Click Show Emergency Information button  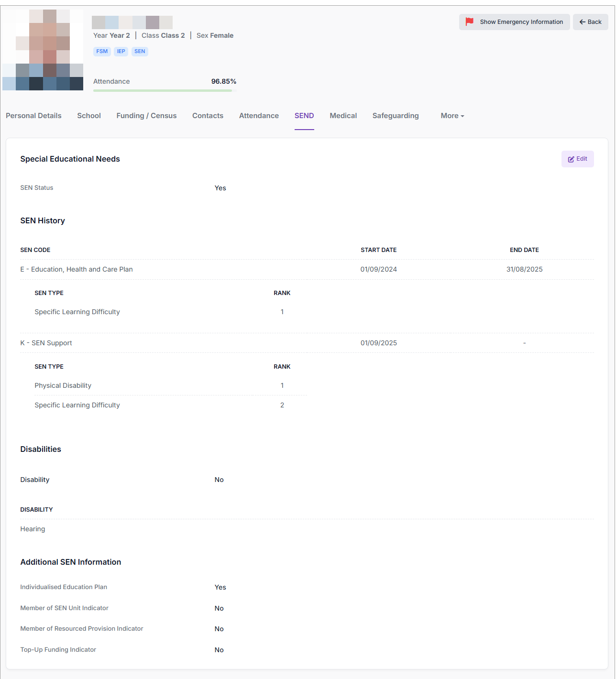tap(521, 22)
